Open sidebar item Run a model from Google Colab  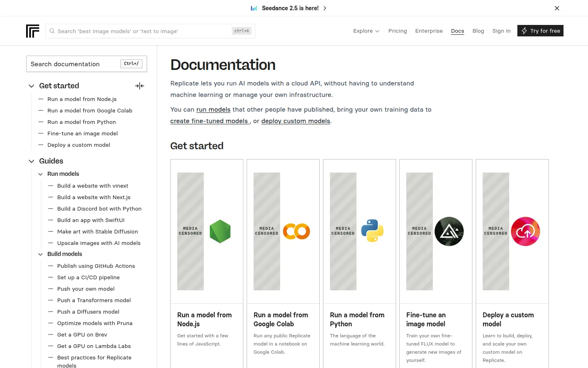(x=90, y=110)
